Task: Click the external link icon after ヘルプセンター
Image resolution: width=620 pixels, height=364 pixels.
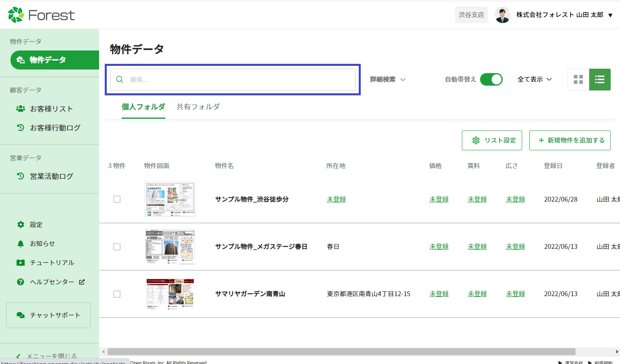Action: (x=82, y=282)
